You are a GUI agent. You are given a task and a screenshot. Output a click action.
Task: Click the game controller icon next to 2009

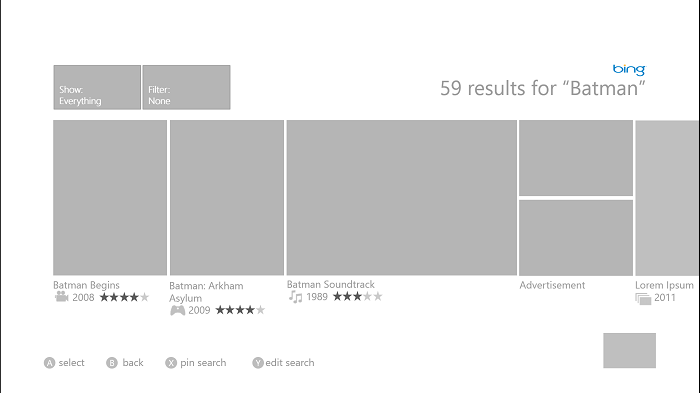178,310
